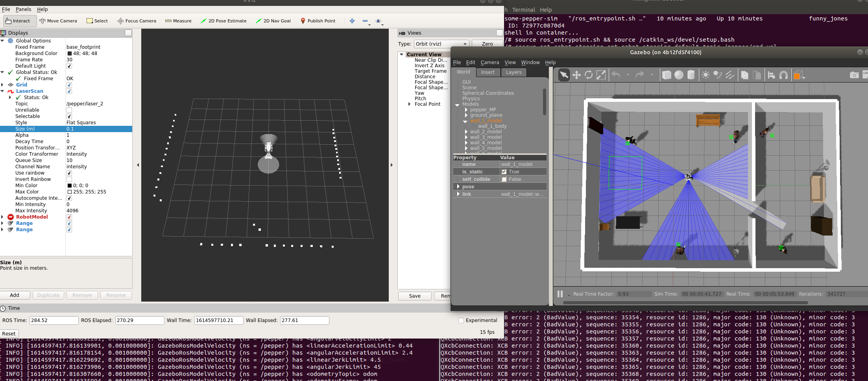Click Gazebo copy icon

tap(744, 75)
